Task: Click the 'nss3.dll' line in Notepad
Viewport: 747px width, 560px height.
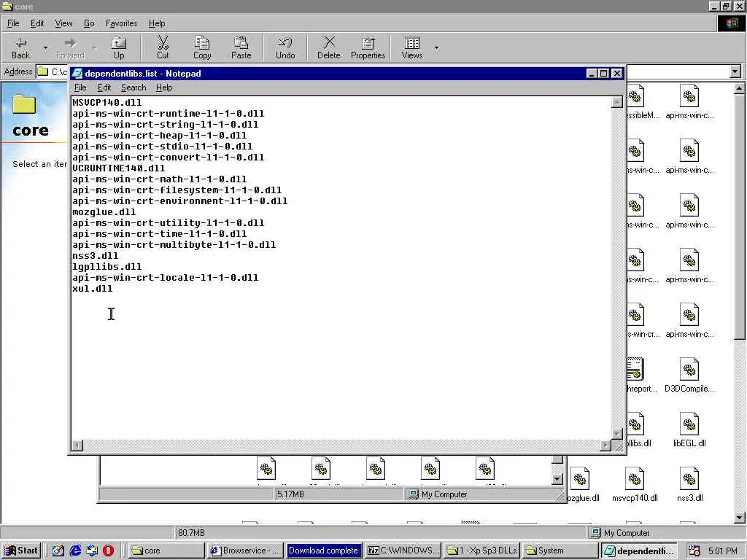Action: click(96, 256)
